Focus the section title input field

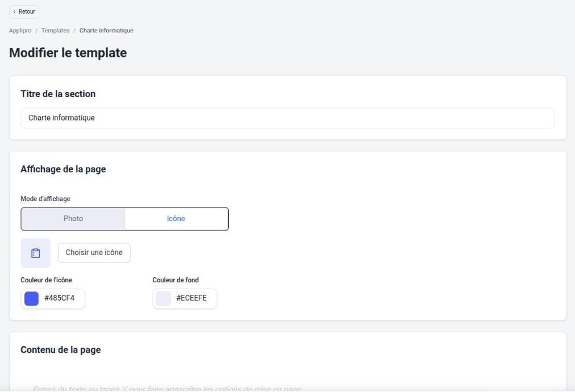[x=287, y=118]
